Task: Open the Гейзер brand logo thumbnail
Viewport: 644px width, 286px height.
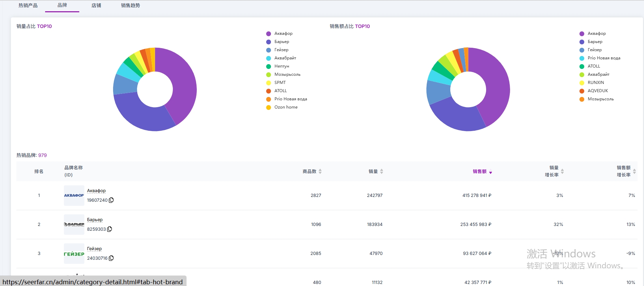Action: coord(74,254)
